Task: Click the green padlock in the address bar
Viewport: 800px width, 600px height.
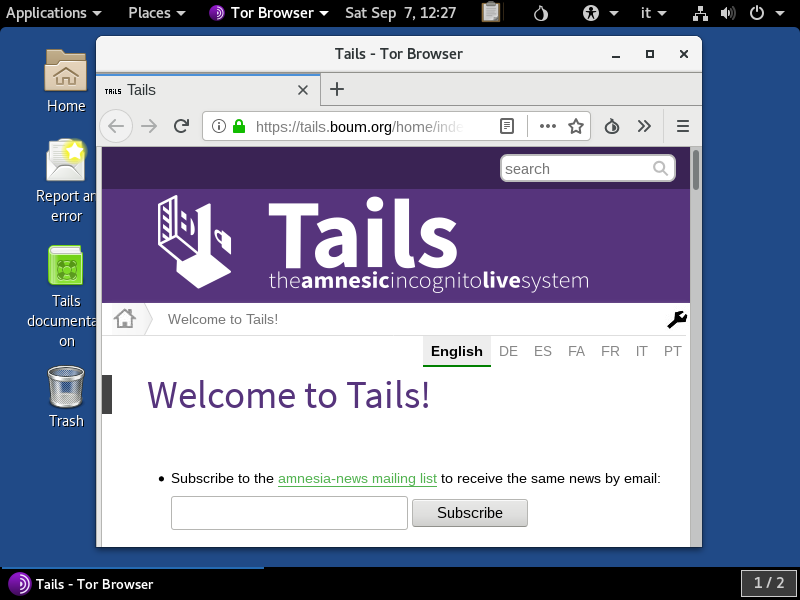Action: [239, 126]
